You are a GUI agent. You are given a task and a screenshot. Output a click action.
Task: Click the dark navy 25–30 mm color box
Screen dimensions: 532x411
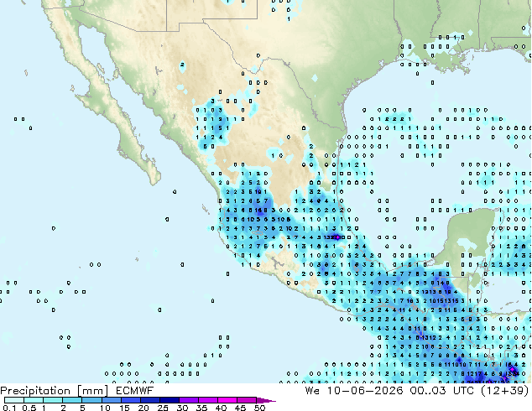pyautogui.click(x=169, y=400)
